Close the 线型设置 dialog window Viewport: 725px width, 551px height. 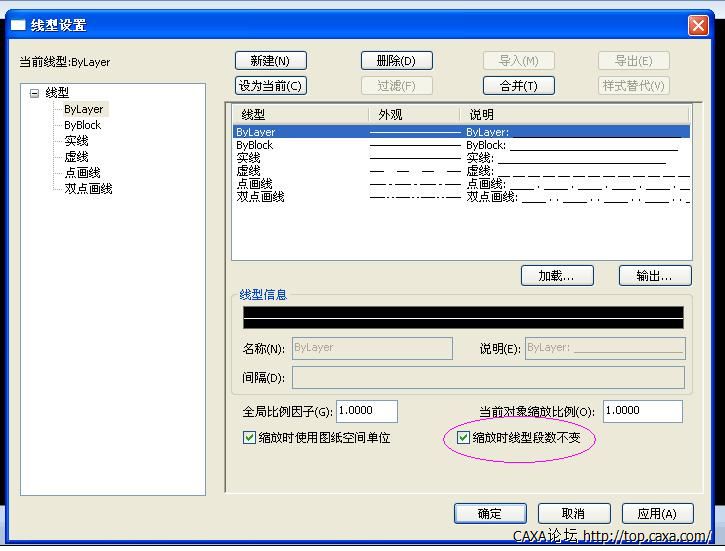[698, 25]
